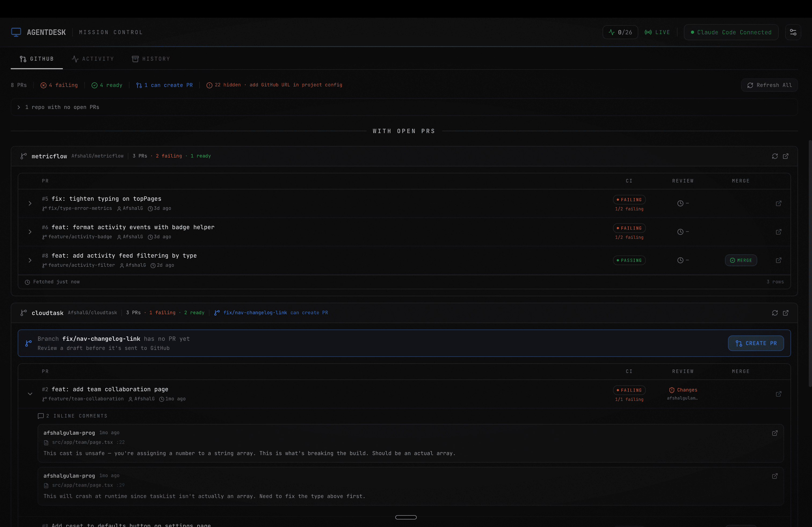Click the Refresh All button
This screenshot has height=527, width=812.
click(x=769, y=85)
